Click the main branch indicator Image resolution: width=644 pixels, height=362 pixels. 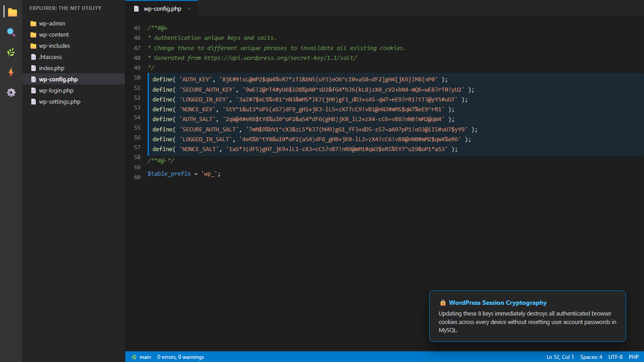[x=141, y=357]
